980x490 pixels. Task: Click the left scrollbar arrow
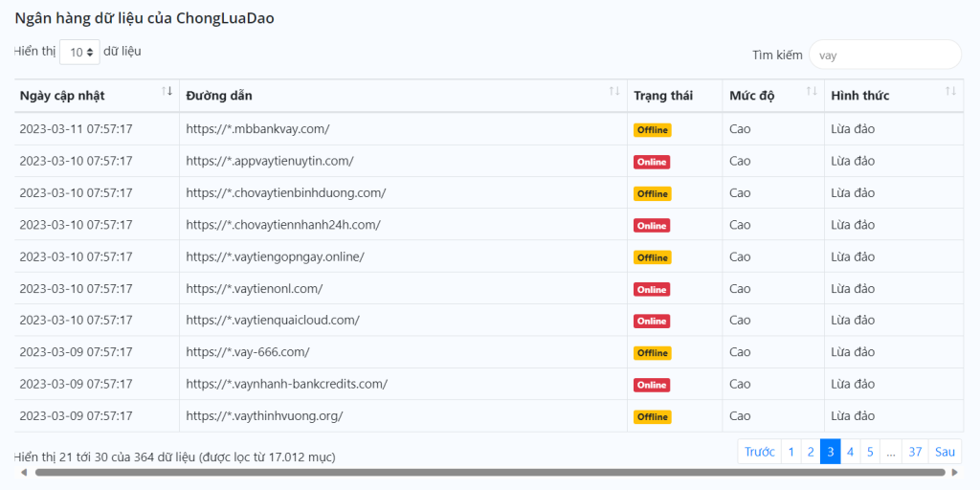[x=24, y=473]
